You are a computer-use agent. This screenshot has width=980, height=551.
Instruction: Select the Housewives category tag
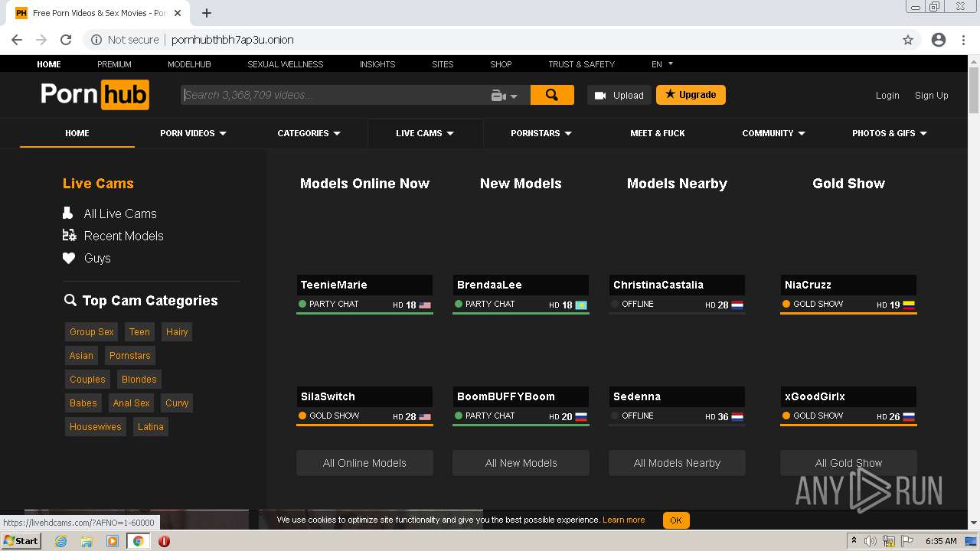pyautogui.click(x=96, y=427)
